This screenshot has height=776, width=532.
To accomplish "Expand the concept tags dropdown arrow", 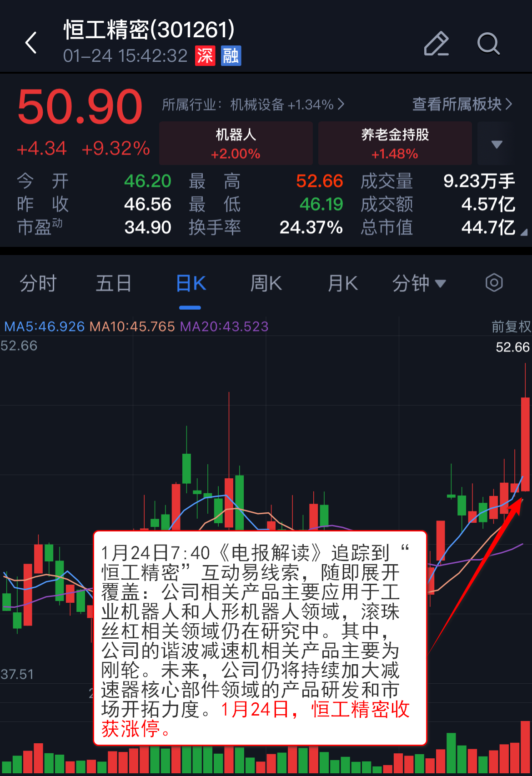I will [x=497, y=144].
